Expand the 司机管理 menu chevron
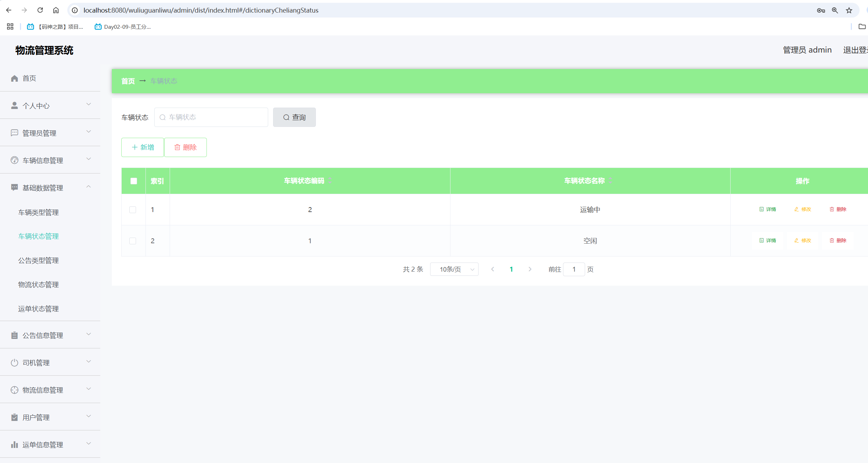The width and height of the screenshot is (868, 463). tap(89, 361)
